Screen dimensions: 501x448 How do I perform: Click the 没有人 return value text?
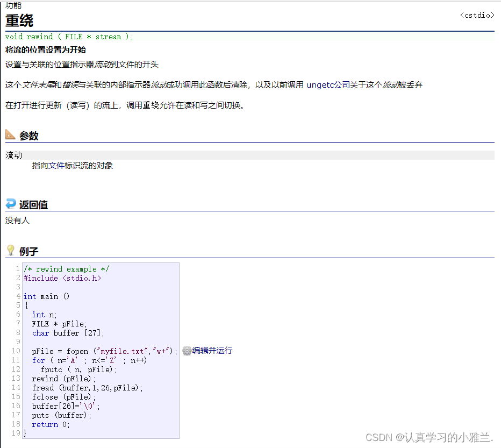[17, 221]
